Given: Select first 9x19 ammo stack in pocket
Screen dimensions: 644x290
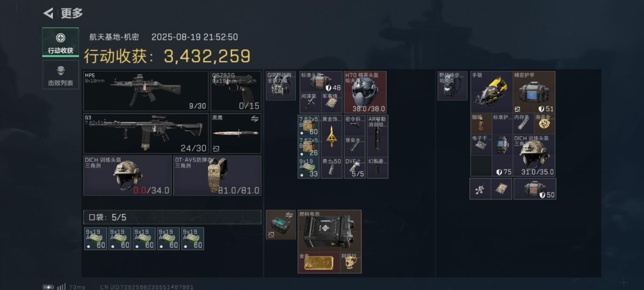Looking at the screenshot, I should tap(96, 239).
